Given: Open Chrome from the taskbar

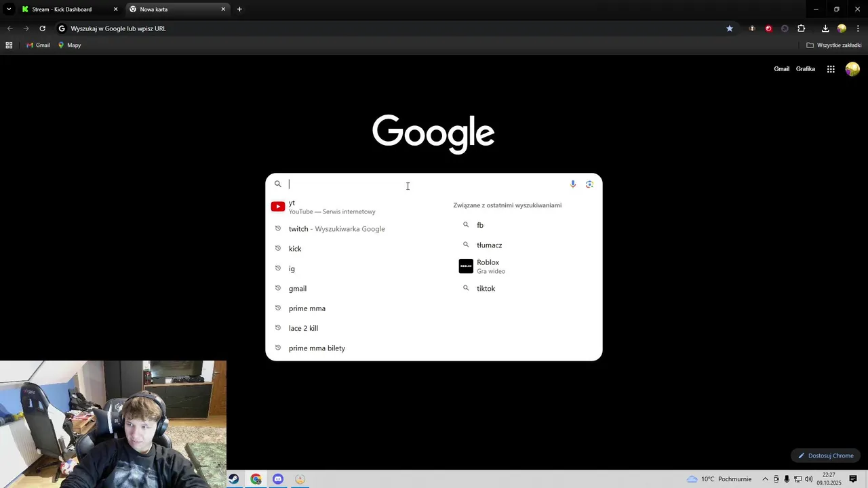Looking at the screenshot, I should click(256, 479).
